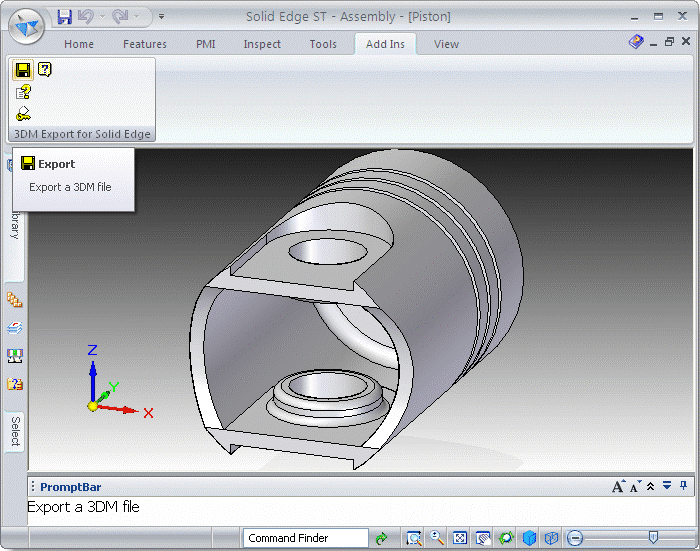Open the sensors docking pane icon
Screen dimensions: 700x551
(15, 356)
